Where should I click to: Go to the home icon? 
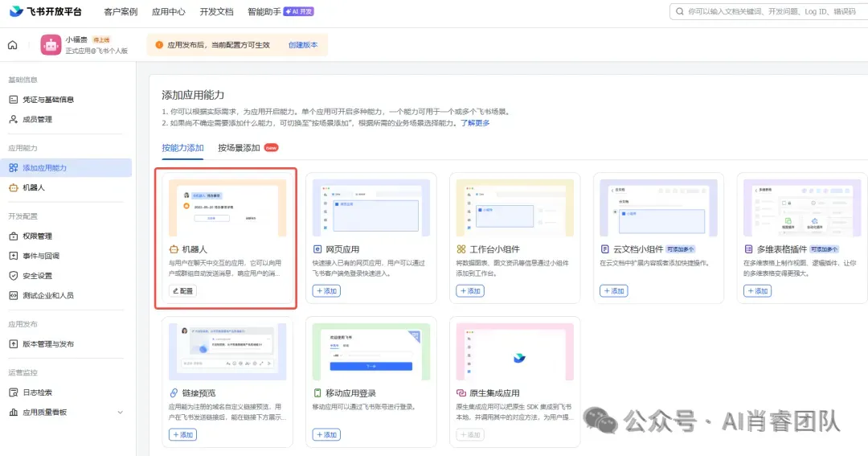coord(12,45)
